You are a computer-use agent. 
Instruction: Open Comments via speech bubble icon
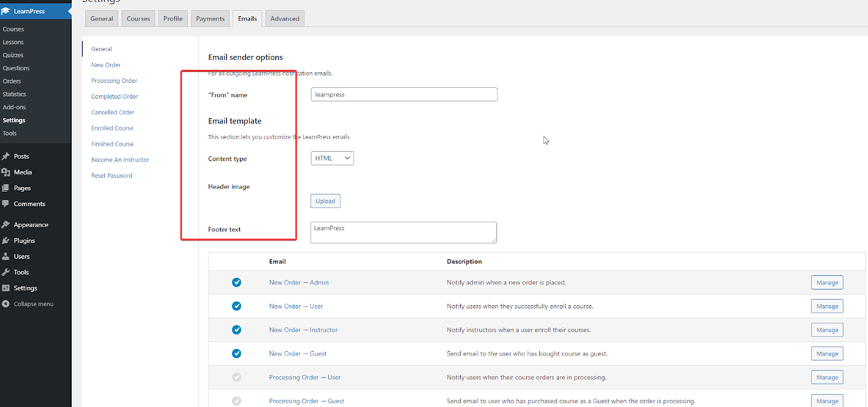coord(6,204)
